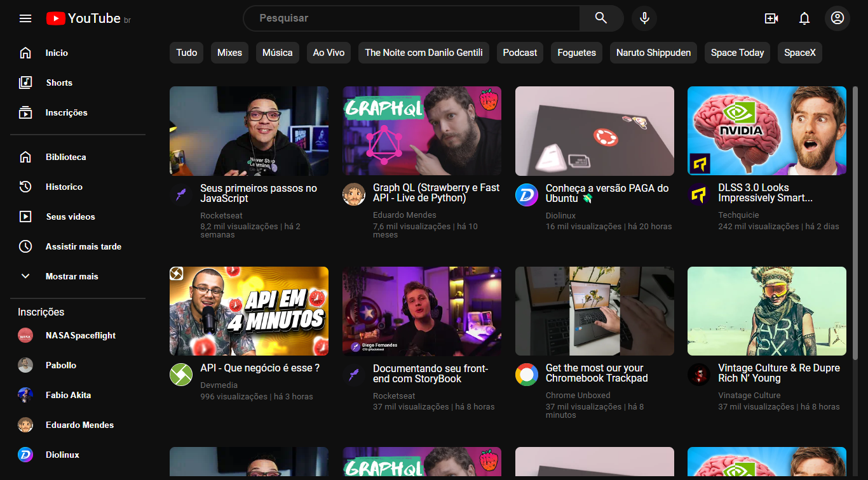
Task: Open the Graph QL video thumbnail
Action: pos(422,131)
